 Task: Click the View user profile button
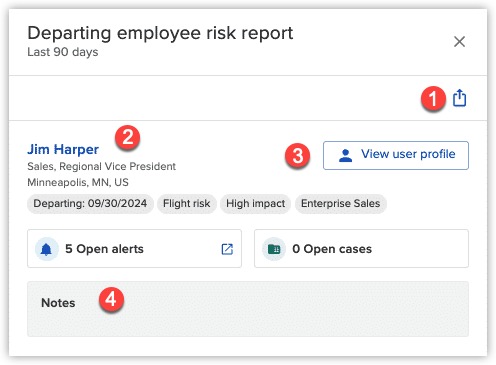pyautogui.click(x=396, y=155)
